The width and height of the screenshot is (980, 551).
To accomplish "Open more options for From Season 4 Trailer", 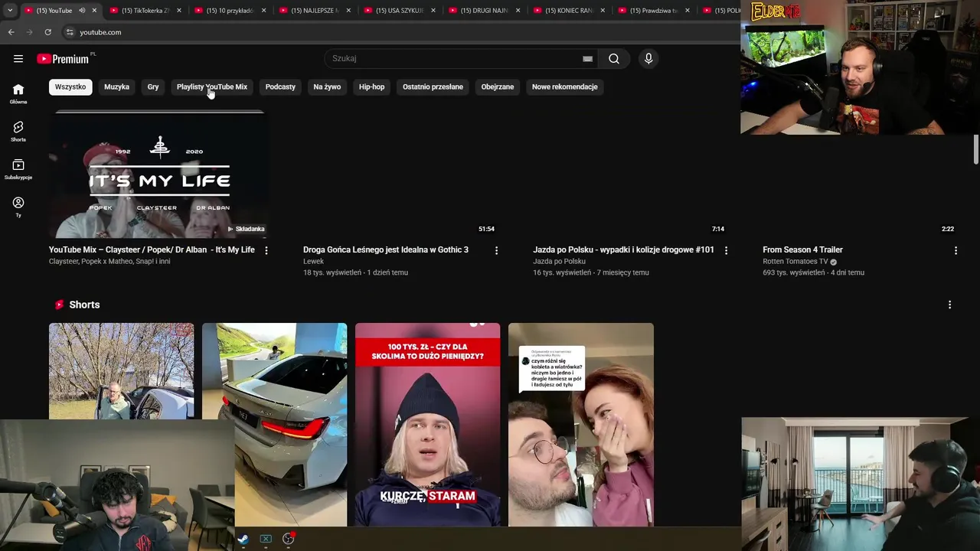I will tap(955, 250).
